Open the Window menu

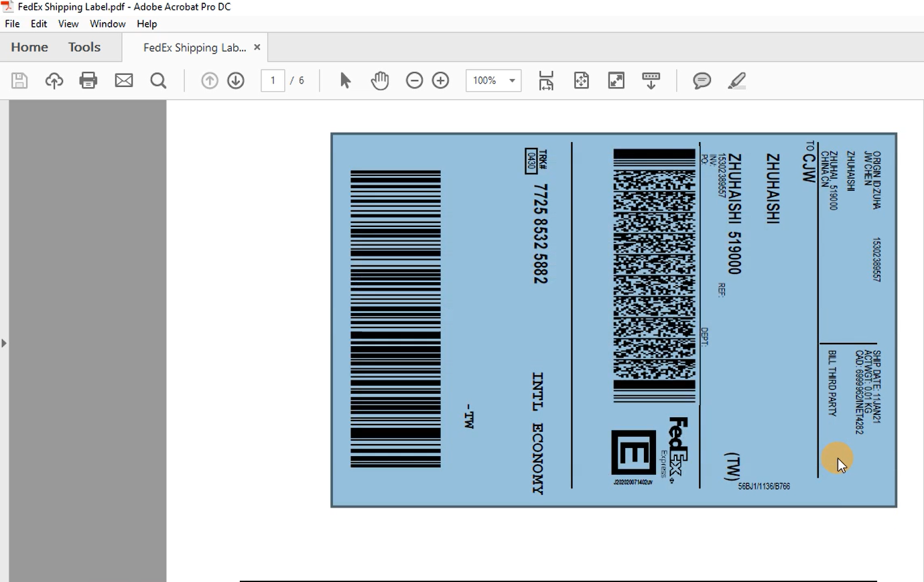coord(108,24)
